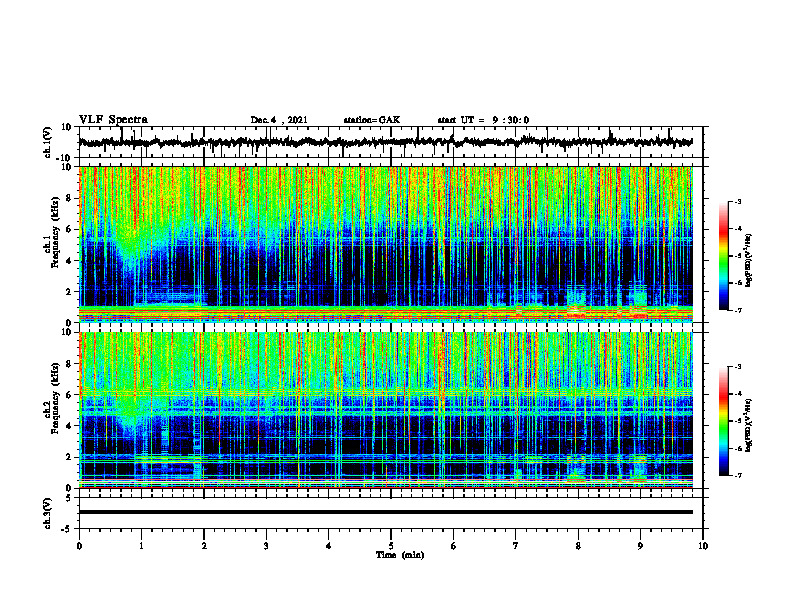Click the "-3" tick on the ch.1 colorbar

pos(738,201)
